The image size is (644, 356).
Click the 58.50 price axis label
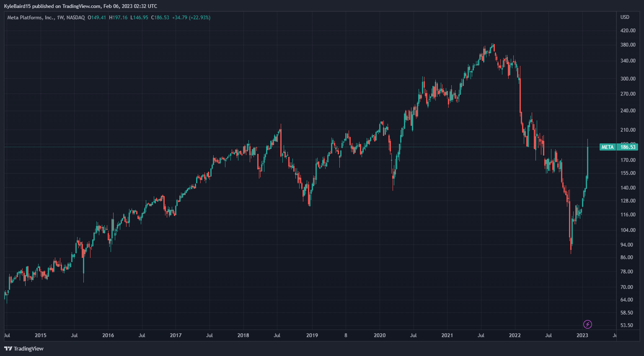pyautogui.click(x=628, y=313)
